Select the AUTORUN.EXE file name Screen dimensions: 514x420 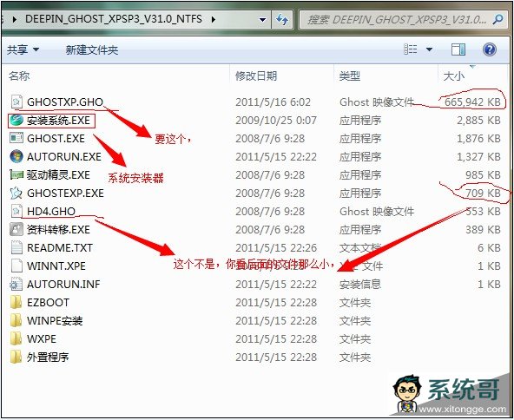64,156
